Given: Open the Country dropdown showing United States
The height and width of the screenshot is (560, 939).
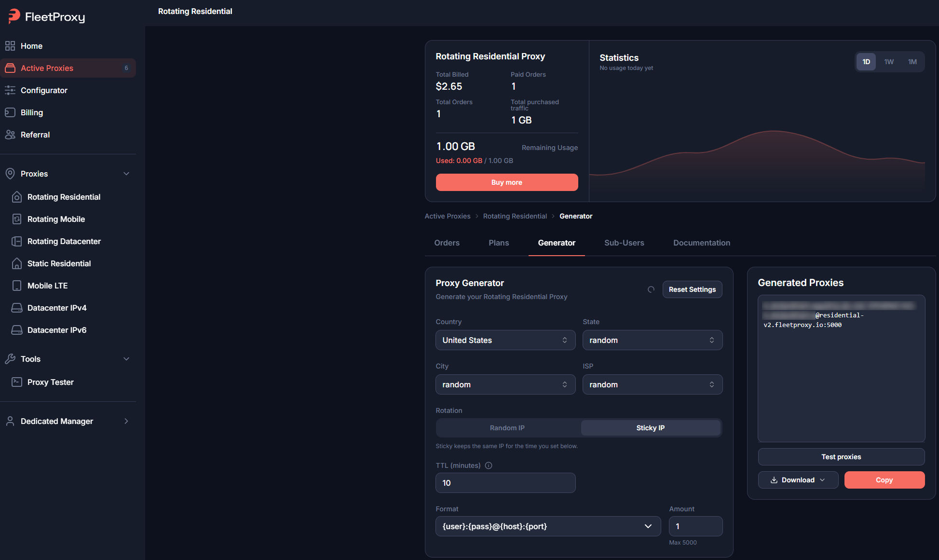Looking at the screenshot, I should 505,340.
